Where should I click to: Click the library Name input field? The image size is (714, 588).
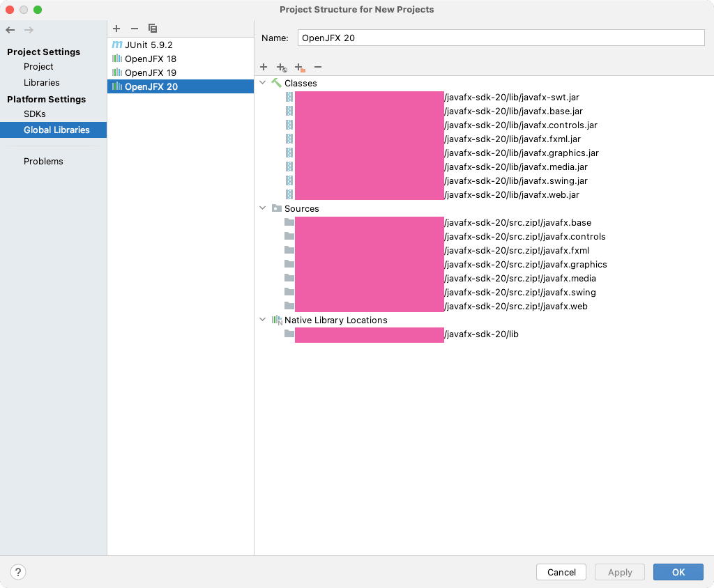click(501, 38)
